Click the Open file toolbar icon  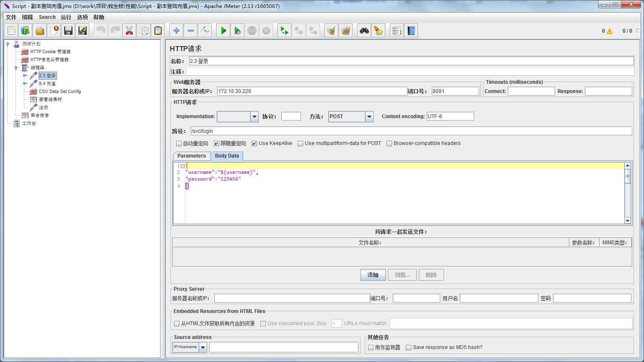[x=40, y=31]
